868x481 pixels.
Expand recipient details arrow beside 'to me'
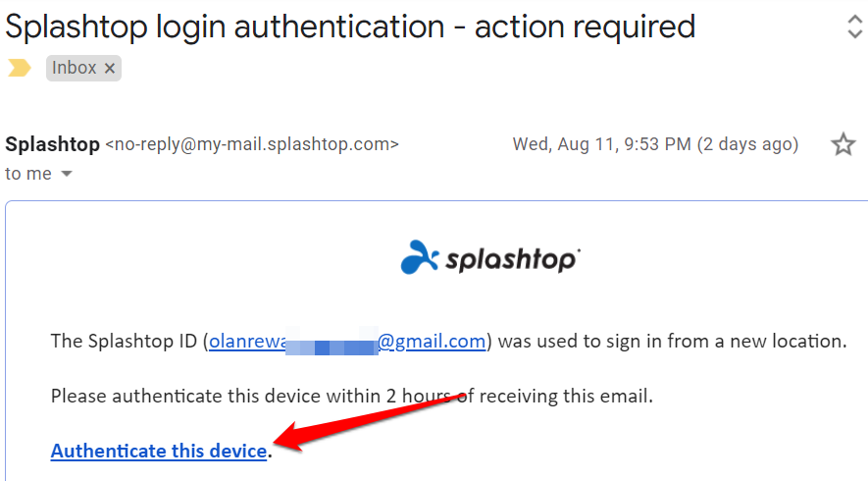click(68, 175)
